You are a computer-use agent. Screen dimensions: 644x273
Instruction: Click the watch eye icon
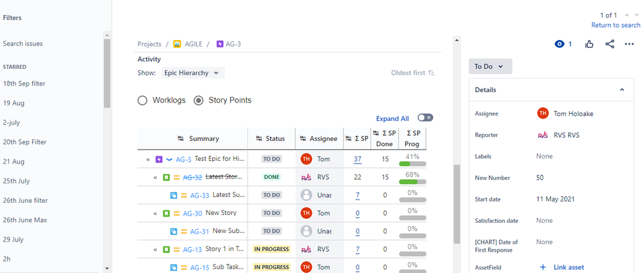(x=560, y=44)
